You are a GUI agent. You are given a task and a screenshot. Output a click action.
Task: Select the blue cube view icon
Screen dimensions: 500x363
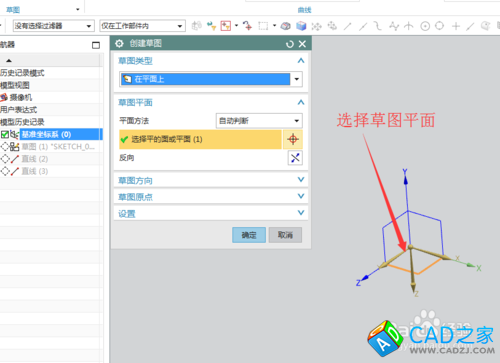[301, 26]
